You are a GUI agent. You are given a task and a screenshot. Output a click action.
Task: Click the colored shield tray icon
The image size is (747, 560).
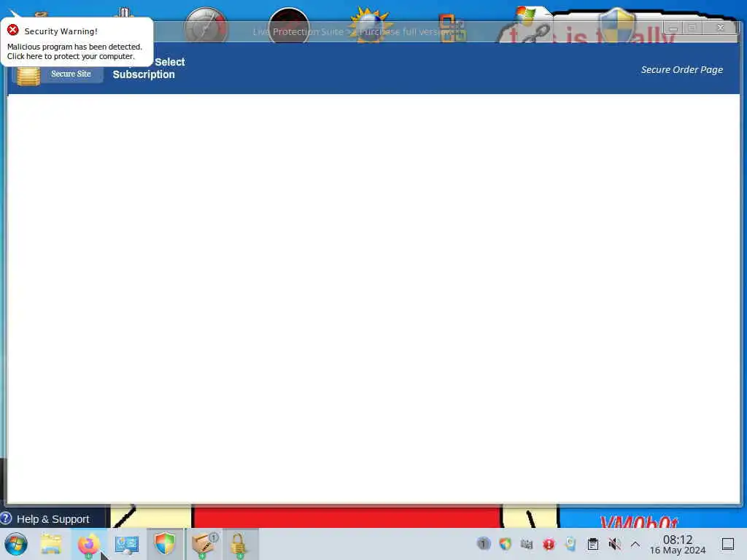tap(505, 543)
